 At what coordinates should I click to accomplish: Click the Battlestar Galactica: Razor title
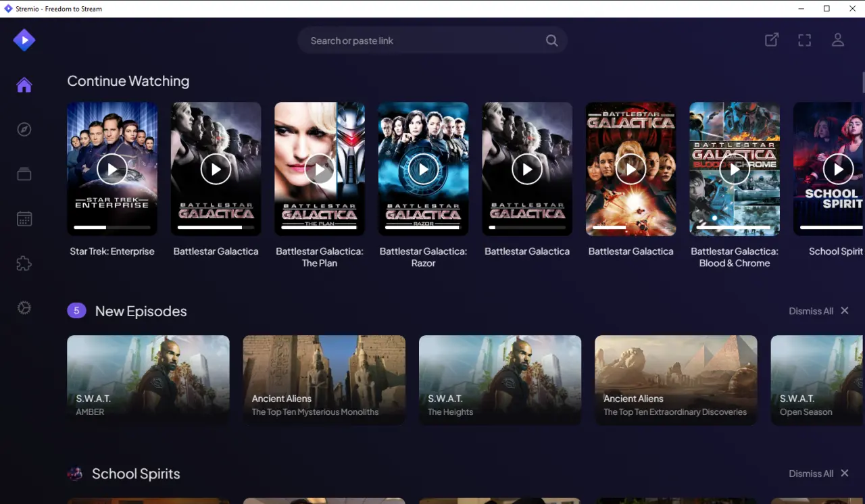(423, 257)
